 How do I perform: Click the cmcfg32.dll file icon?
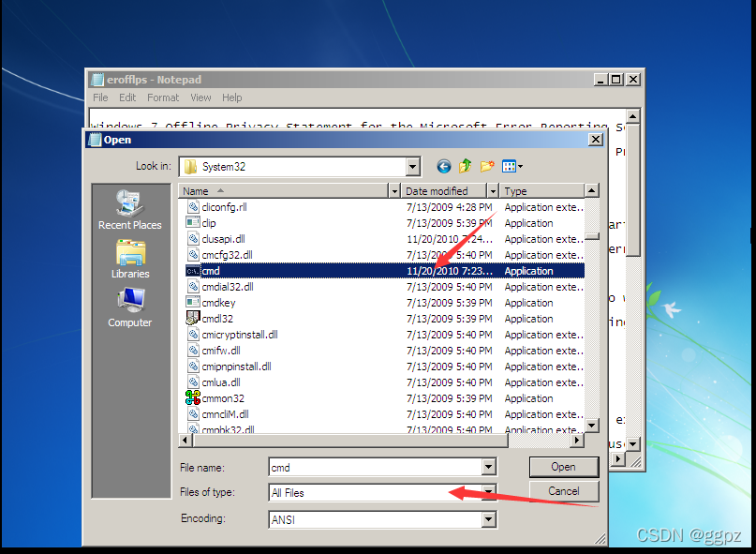(x=193, y=254)
